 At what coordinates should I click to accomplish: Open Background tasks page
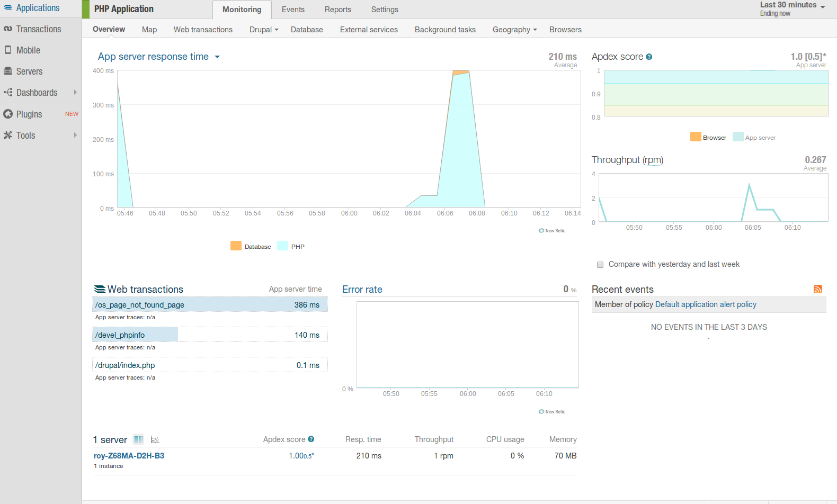pyautogui.click(x=445, y=30)
